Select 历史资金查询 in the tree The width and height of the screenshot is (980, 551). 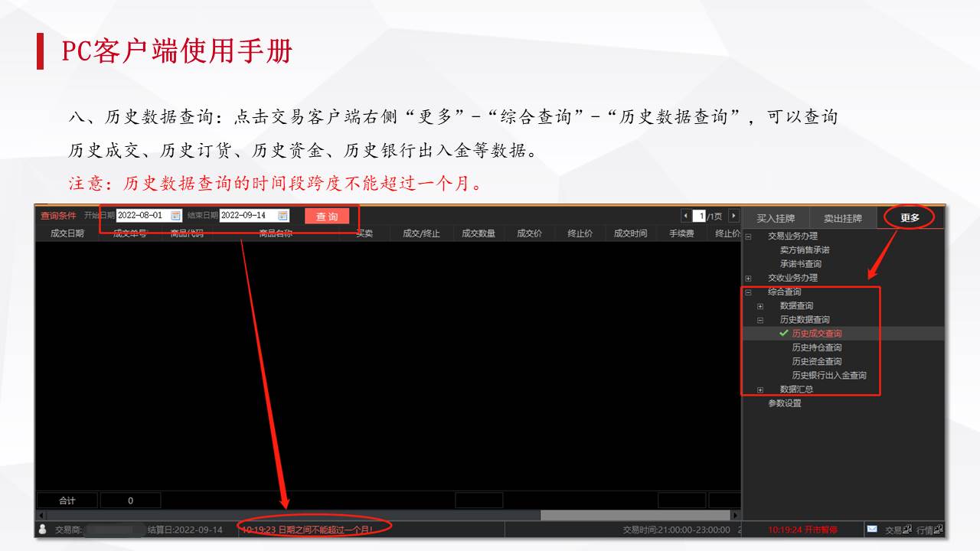817,361
